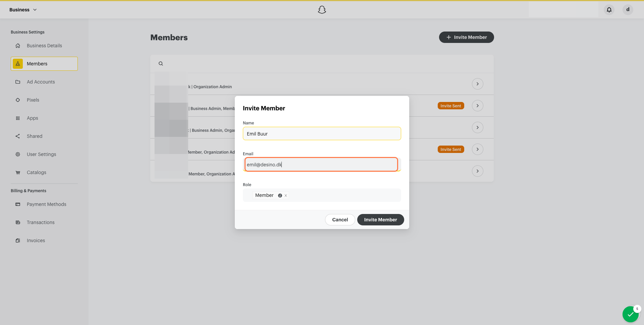Click the second Invite Sent badge

pyautogui.click(x=451, y=149)
